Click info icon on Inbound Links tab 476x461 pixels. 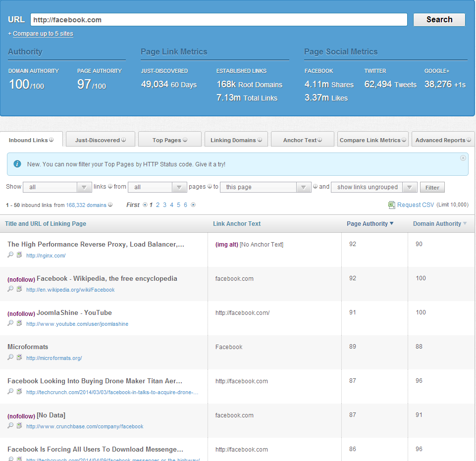pos(52,140)
